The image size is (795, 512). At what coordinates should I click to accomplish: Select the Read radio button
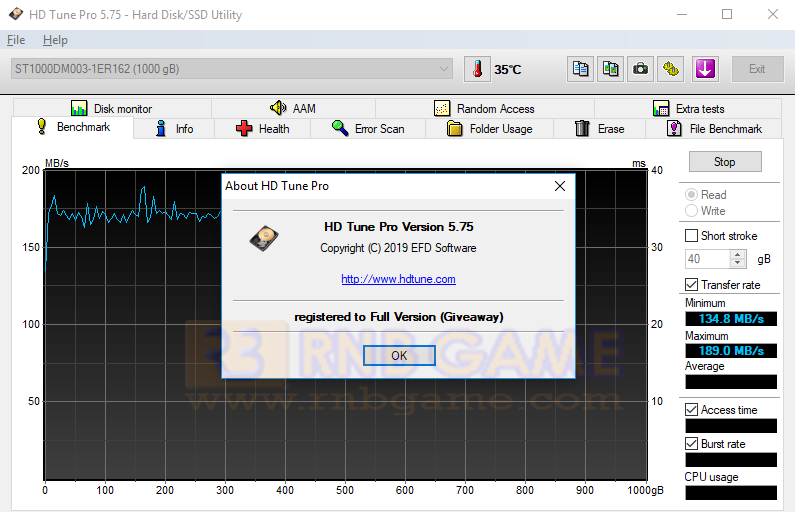pyautogui.click(x=691, y=195)
